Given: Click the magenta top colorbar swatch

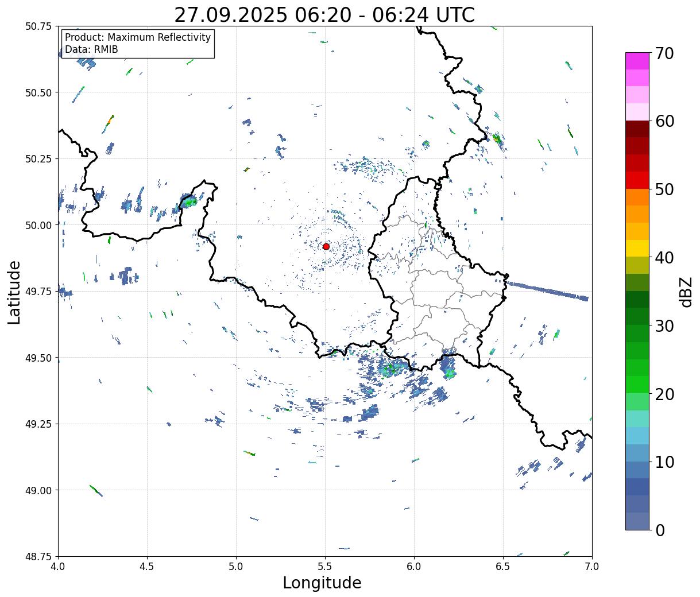Looking at the screenshot, I should coord(637,61).
